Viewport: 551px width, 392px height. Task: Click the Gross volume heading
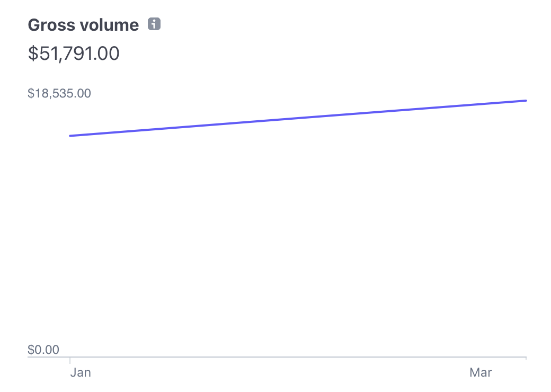[83, 25]
